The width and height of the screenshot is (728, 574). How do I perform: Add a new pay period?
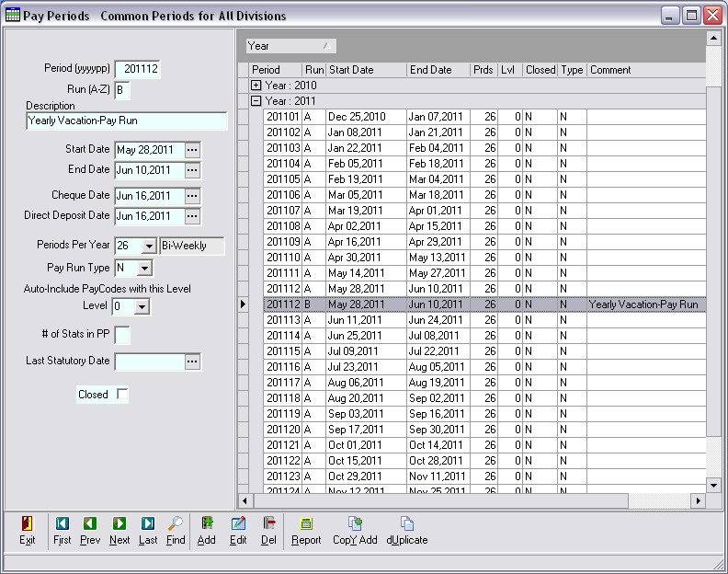(207, 530)
